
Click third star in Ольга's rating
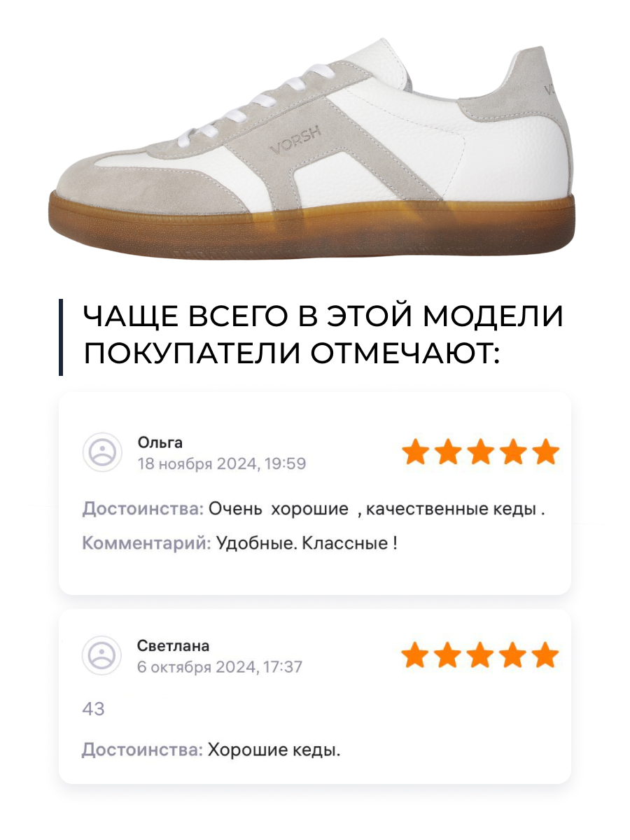[x=481, y=452]
